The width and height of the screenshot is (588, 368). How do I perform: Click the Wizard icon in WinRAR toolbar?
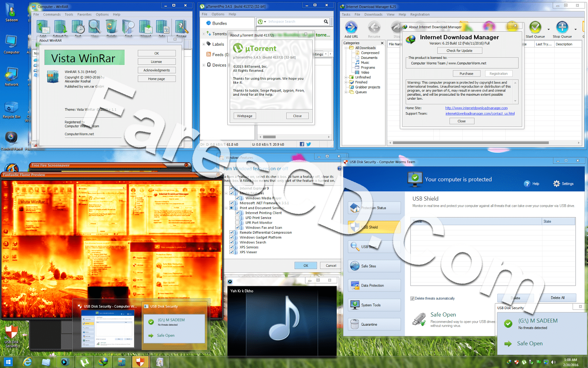pyautogui.click(x=146, y=27)
